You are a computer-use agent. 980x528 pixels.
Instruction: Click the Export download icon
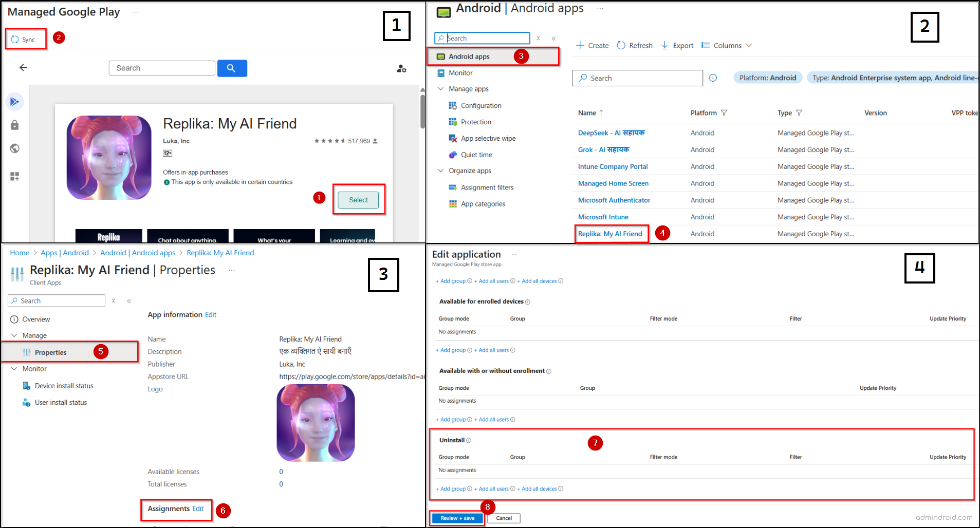tap(664, 45)
